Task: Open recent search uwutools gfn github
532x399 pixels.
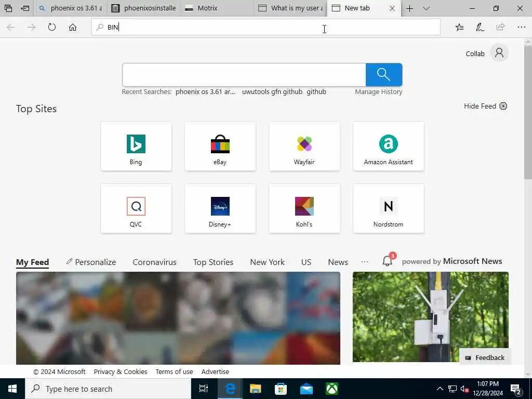Action: pos(272,91)
